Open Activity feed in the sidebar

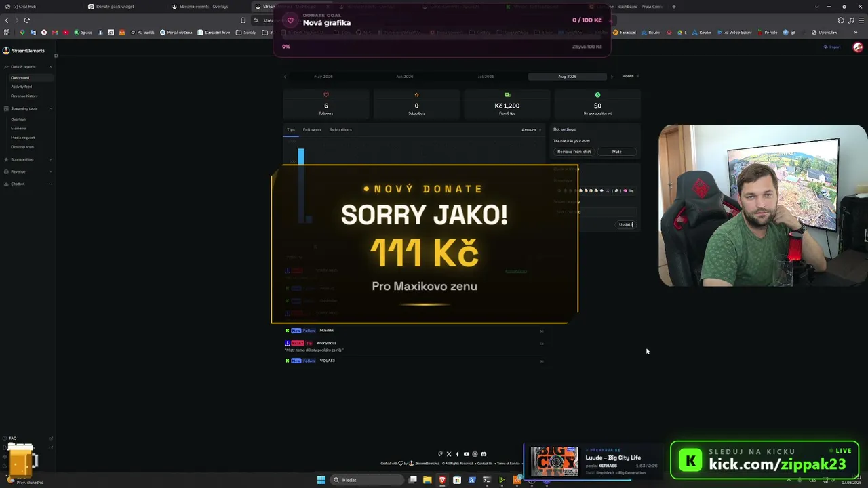(x=22, y=87)
